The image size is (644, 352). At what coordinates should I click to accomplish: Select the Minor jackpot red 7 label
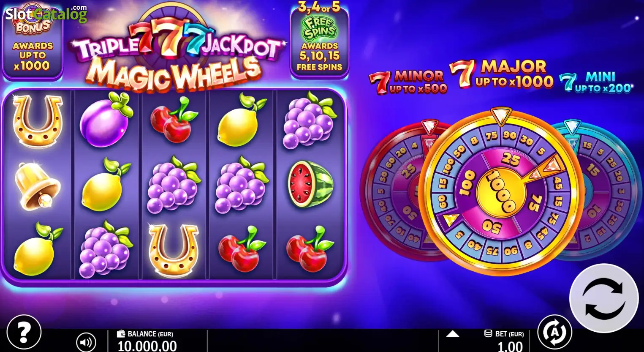[408, 82]
